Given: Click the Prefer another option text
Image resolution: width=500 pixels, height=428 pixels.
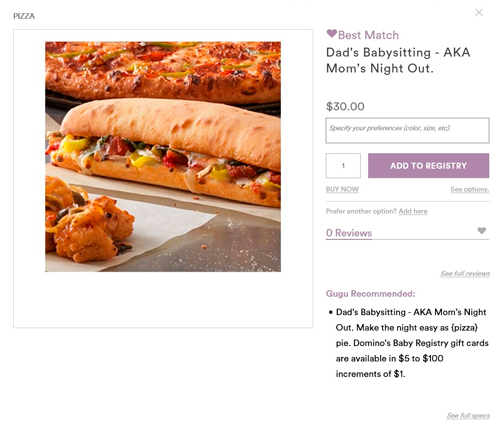Looking at the screenshot, I should 361,211.
